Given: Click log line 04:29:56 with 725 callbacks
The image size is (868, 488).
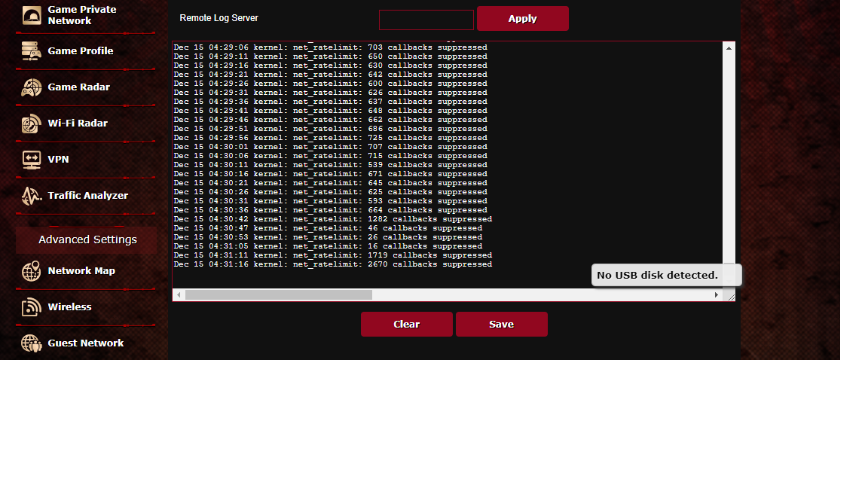Looking at the screenshot, I should [x=331, y=138].
